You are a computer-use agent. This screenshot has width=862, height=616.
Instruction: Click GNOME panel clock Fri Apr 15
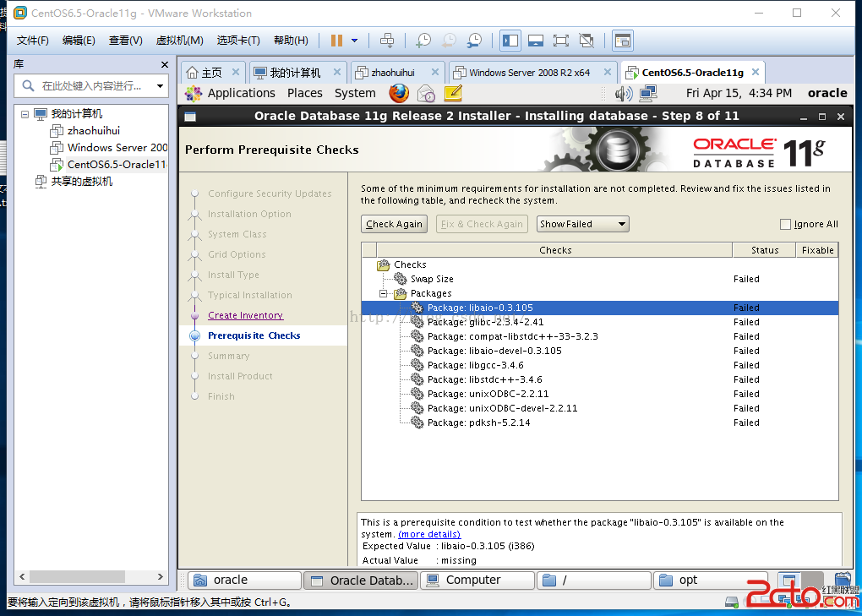[739, 94]
